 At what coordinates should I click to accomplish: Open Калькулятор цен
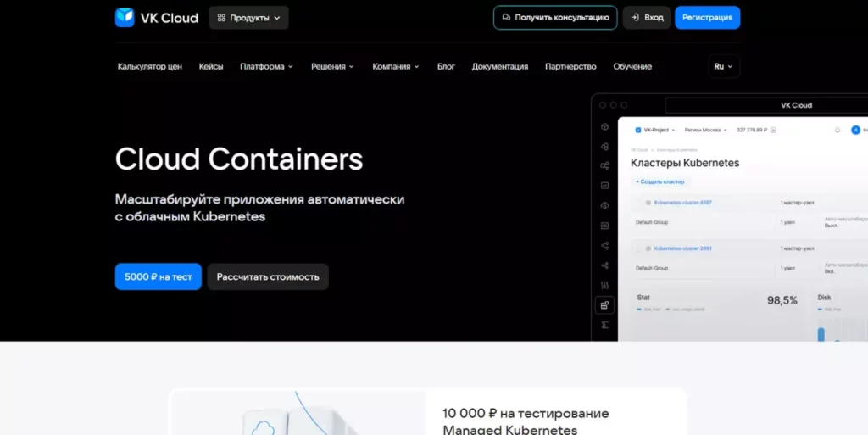click(x=149, y=66)
